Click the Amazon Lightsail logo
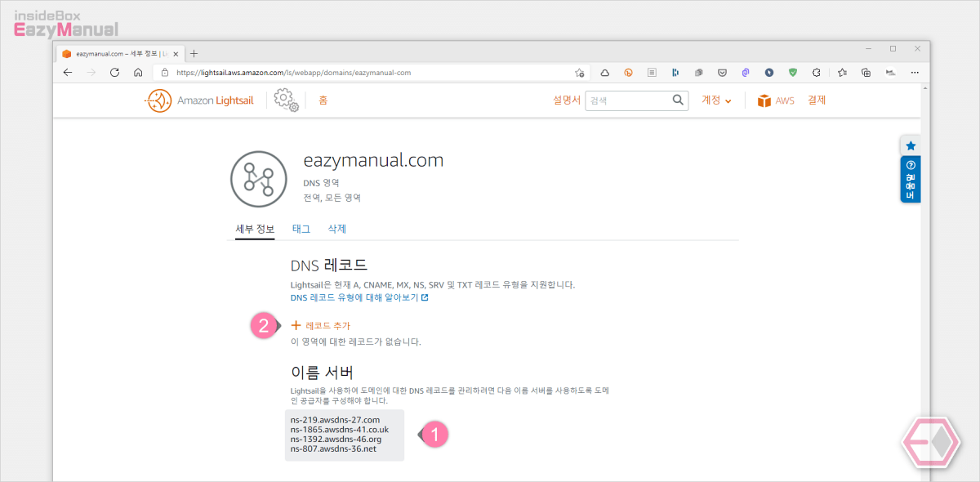 (201, 101)
